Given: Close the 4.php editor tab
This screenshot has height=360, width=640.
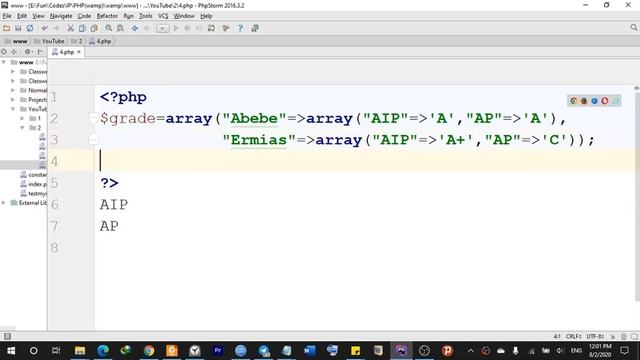Looking at the screenshot, I should tap(79, 52).
